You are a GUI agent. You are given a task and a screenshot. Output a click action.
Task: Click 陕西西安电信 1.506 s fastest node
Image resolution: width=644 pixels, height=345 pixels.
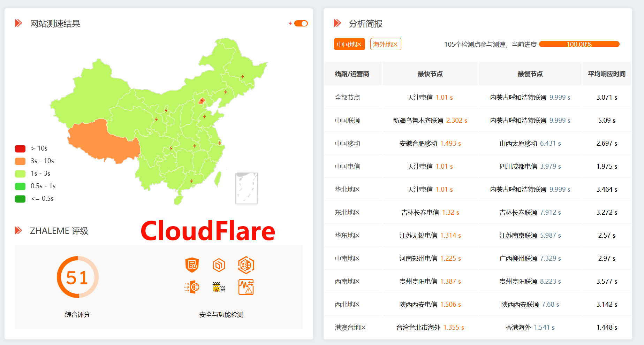430,305
